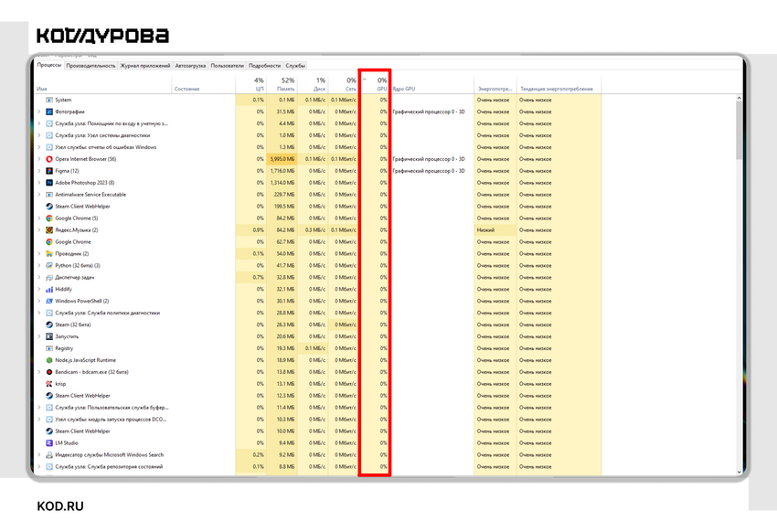777x532 pixels.
Task: Click the Hiddify icon
Action: pos(49,289)
